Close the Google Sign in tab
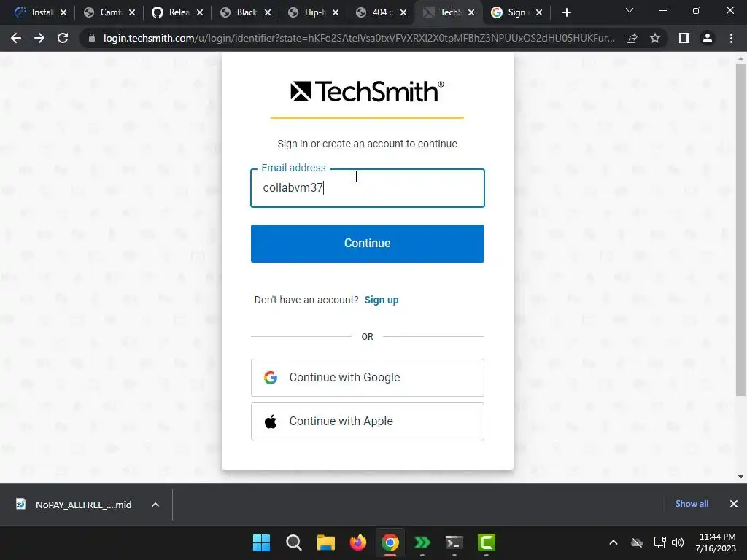 [539, 12]
